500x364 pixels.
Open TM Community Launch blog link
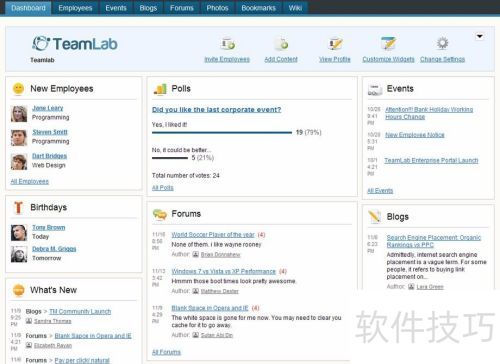[80, 312]
